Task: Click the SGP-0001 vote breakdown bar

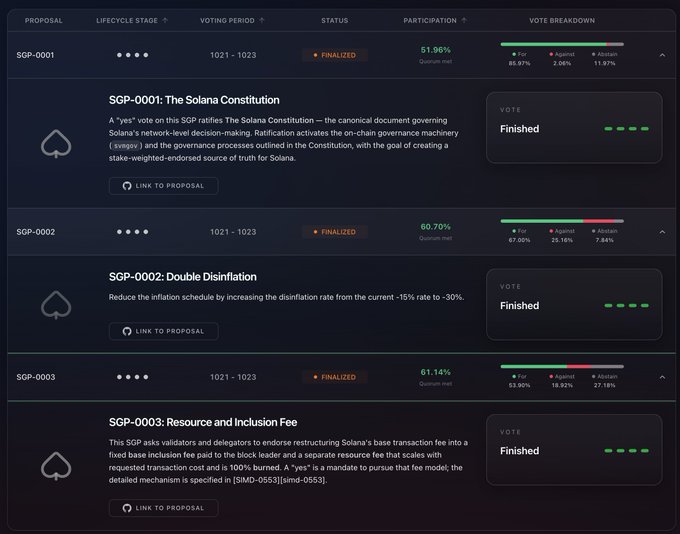Action: [562, 44]
